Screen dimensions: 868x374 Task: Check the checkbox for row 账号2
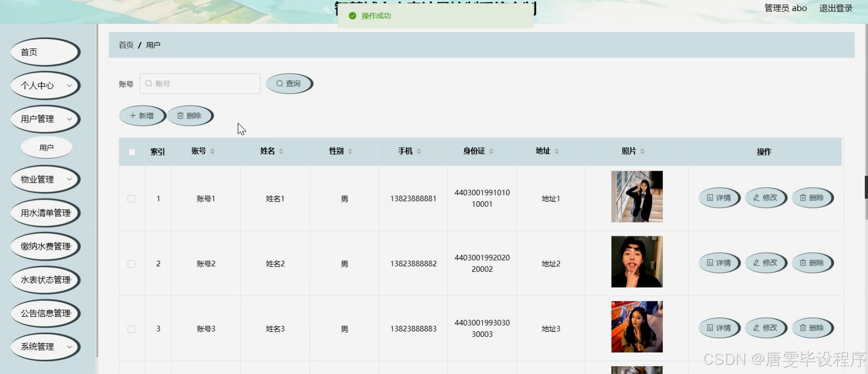(131, 264)
